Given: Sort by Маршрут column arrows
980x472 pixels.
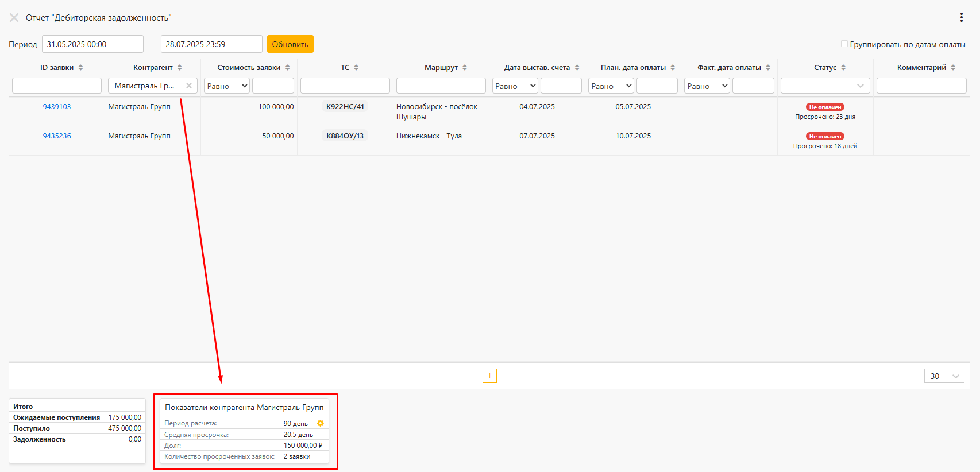Looking at the screenshot, I should point(465,68).
